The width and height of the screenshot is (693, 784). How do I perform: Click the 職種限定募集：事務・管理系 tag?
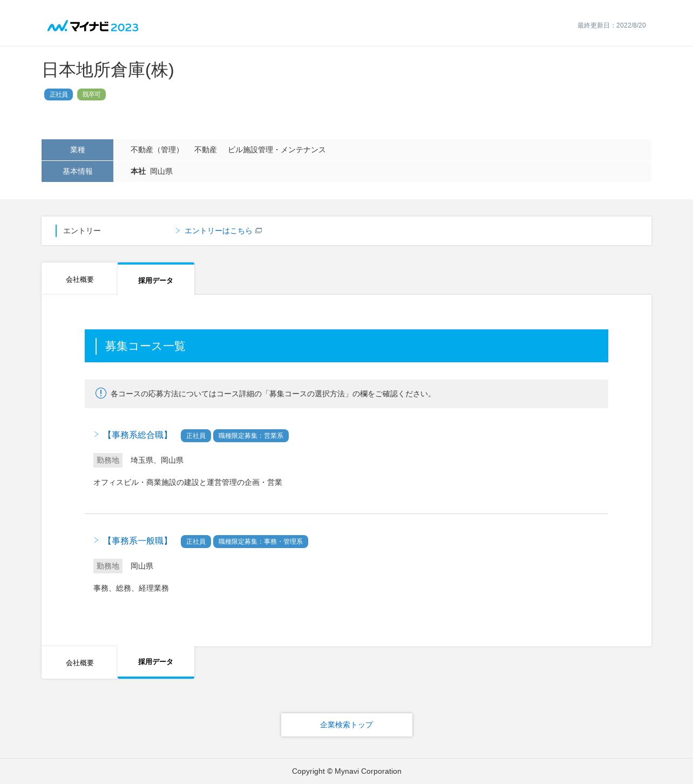[261, 542]
